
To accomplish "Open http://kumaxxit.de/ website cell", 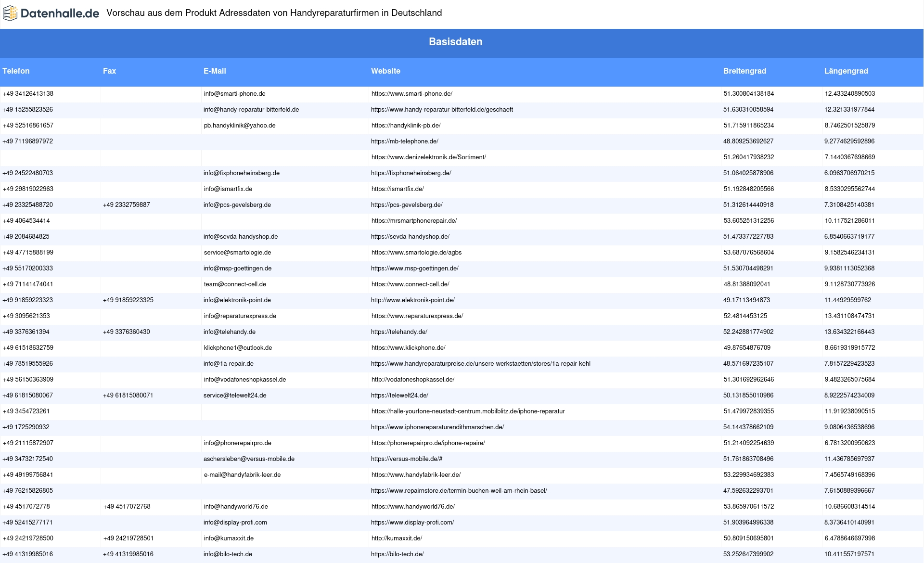I will [397, 538].
